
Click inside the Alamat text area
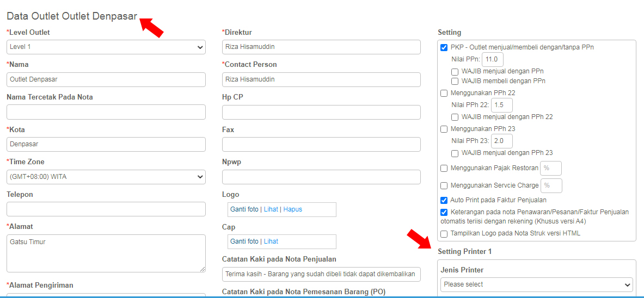[x=106, y=253]
